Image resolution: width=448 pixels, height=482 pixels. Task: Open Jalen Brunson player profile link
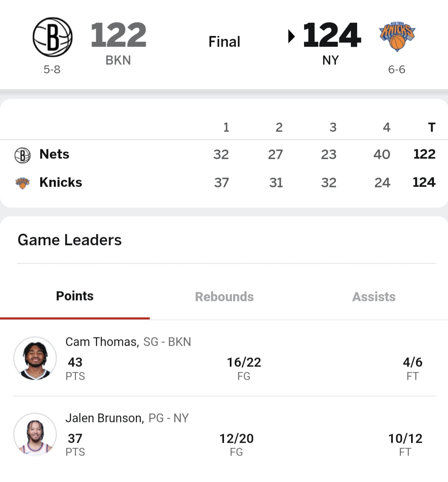point(105,418)
